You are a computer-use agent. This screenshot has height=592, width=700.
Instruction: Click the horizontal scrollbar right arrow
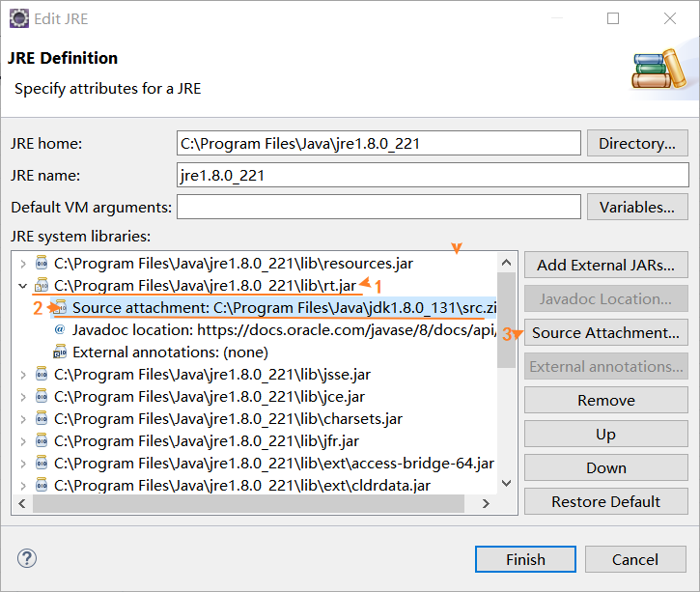coord(486,503)
